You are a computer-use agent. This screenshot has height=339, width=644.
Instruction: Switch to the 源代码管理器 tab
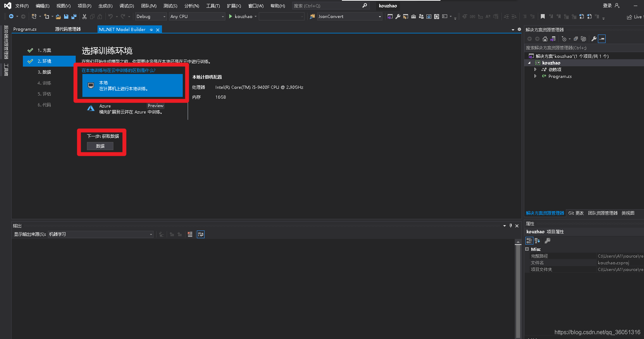tap(68, 29)
